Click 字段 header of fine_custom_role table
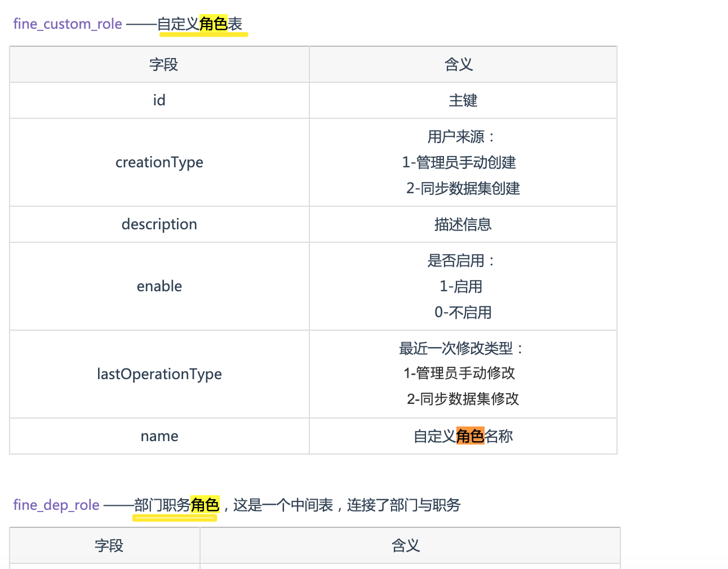728x569 pixels. pyautogui.click(x=163, y=65)
